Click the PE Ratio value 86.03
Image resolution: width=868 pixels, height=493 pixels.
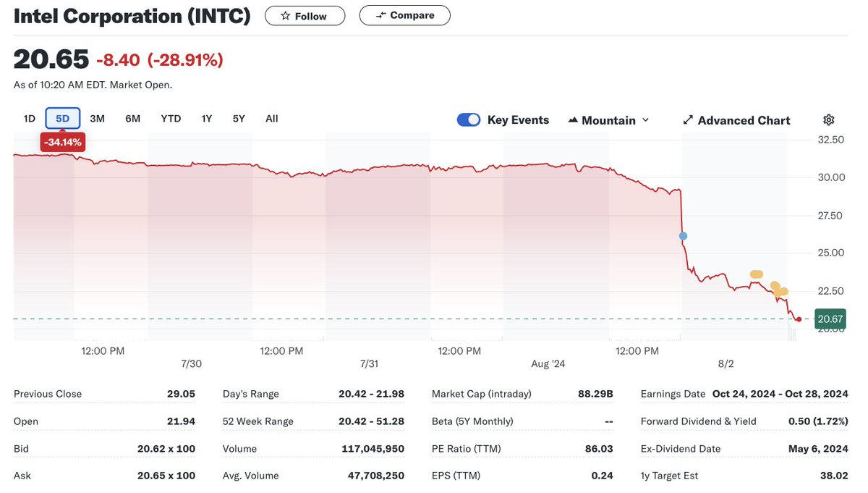coord(599,449)
